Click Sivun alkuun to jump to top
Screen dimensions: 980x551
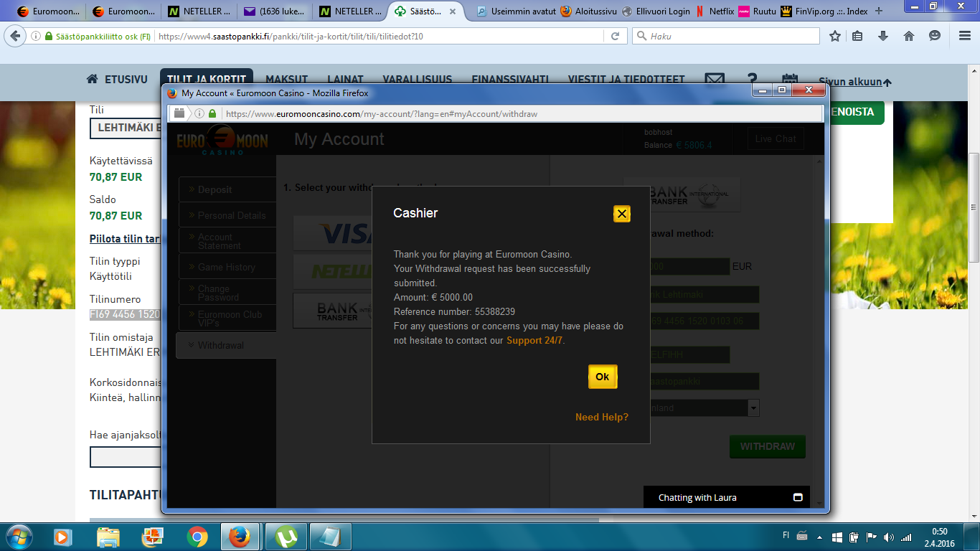click(855, 82)
